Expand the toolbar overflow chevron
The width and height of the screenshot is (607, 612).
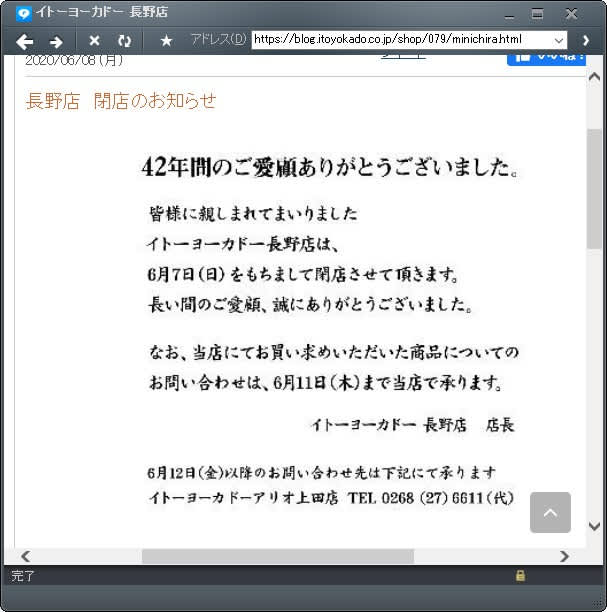click(x=586, y=40)
